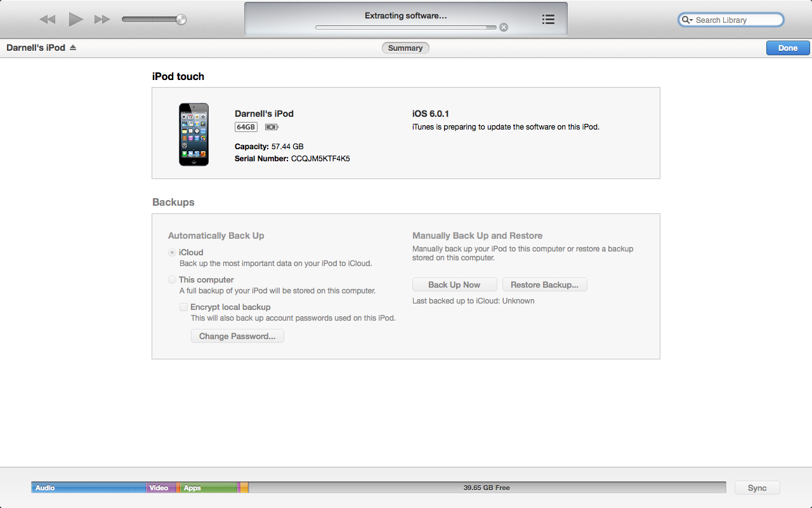Click the Back Up Now button
Image resolution: width=812 pixels, height=508 pixels.
point(454,284)
